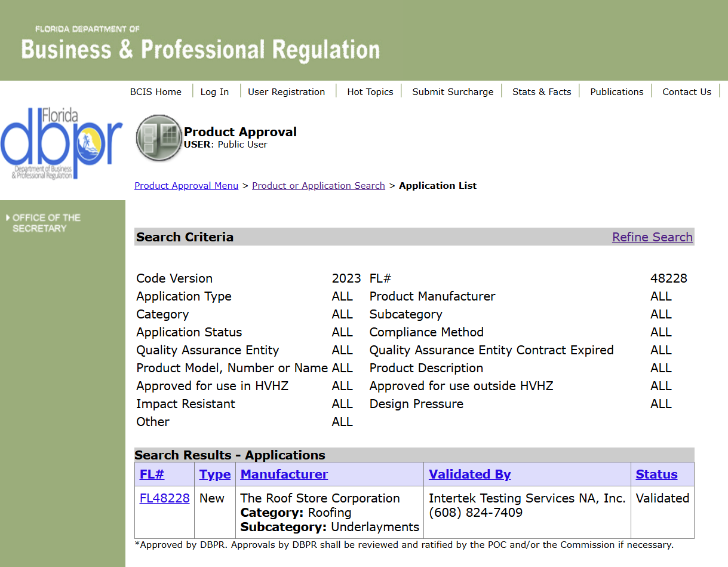
Task: Click Product or Application Search breadcrumb
Action: tap(318, 186)
